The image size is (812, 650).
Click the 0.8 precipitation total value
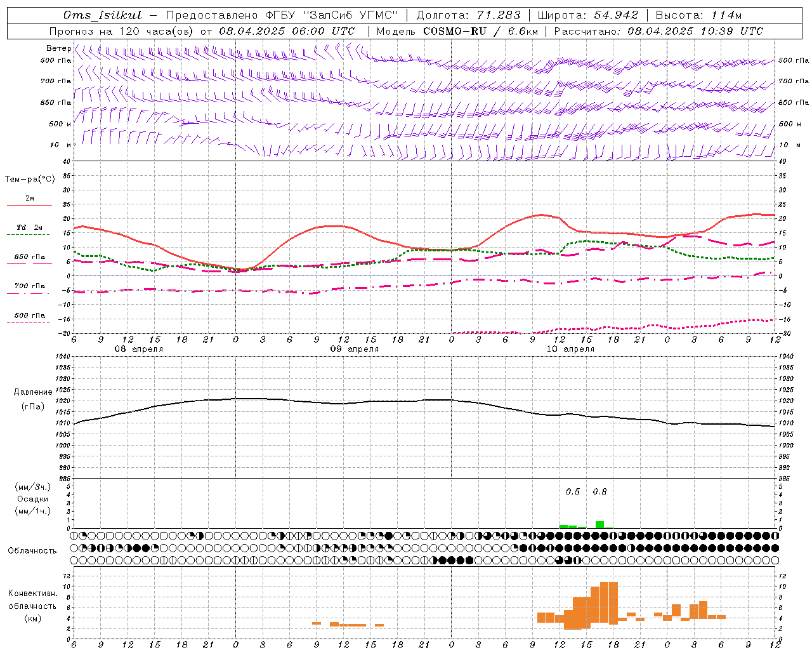[x=599, y=492]
